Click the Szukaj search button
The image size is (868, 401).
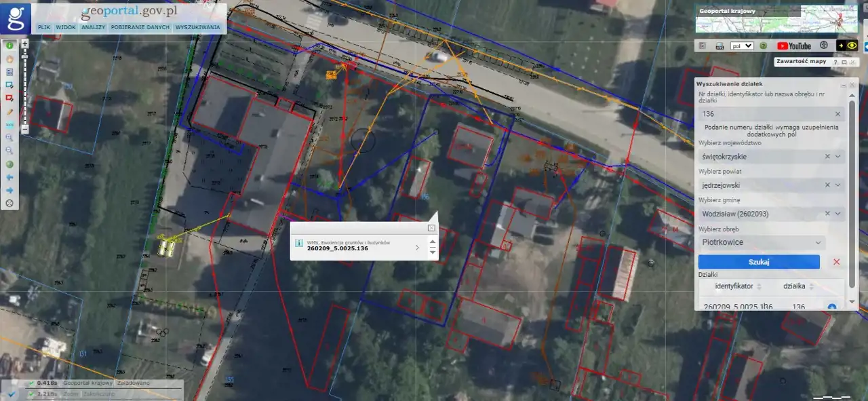759,262
